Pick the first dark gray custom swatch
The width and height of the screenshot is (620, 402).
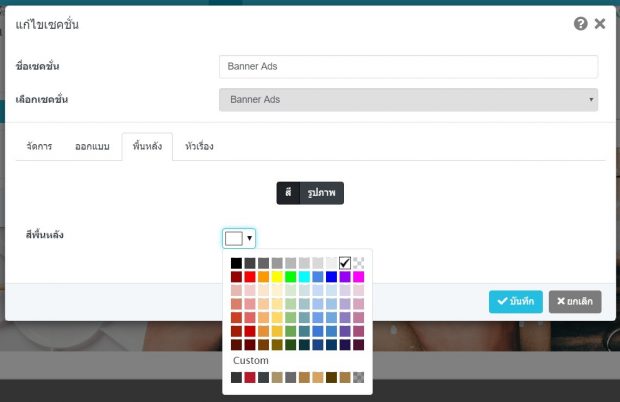236,377
